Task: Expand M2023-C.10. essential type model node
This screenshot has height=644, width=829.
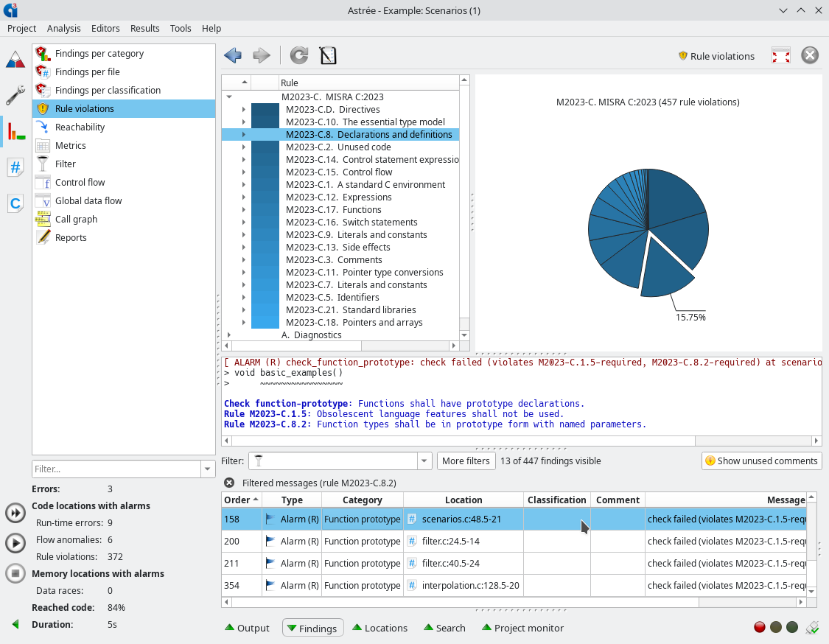Action: pyautogui.click(x=243, y=122)
